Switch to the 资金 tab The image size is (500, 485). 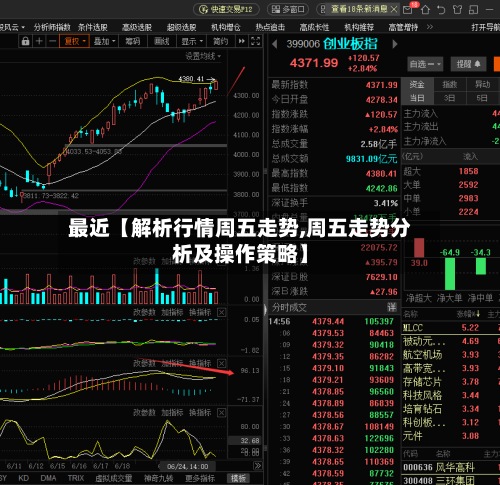(417, 85)
